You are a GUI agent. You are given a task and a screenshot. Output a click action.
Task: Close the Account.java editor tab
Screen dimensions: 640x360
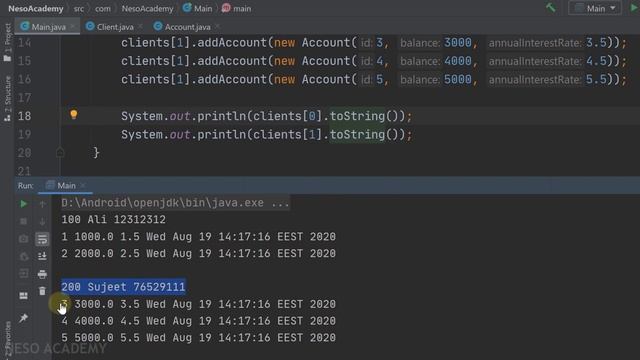click(x=218, y=27)
